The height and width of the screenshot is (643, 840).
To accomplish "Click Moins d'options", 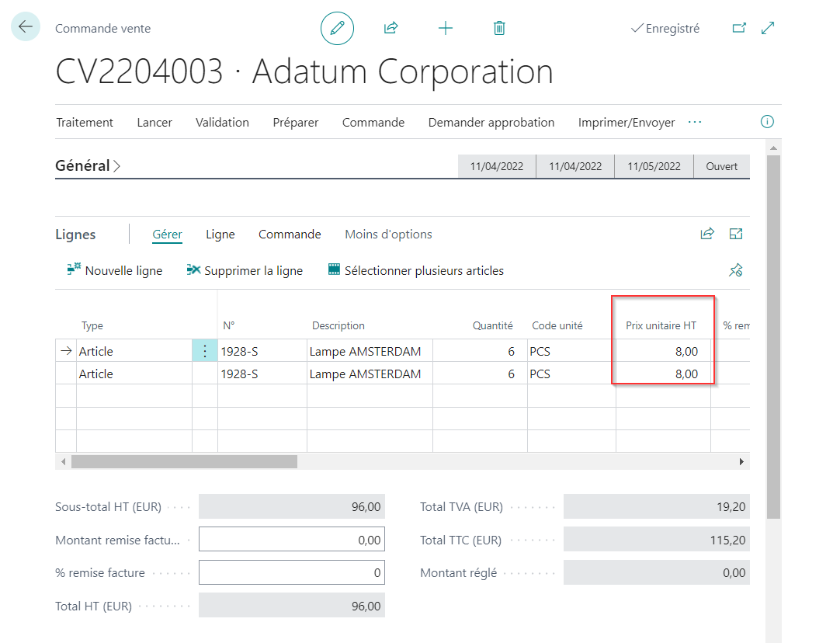I will click(388, 235).
